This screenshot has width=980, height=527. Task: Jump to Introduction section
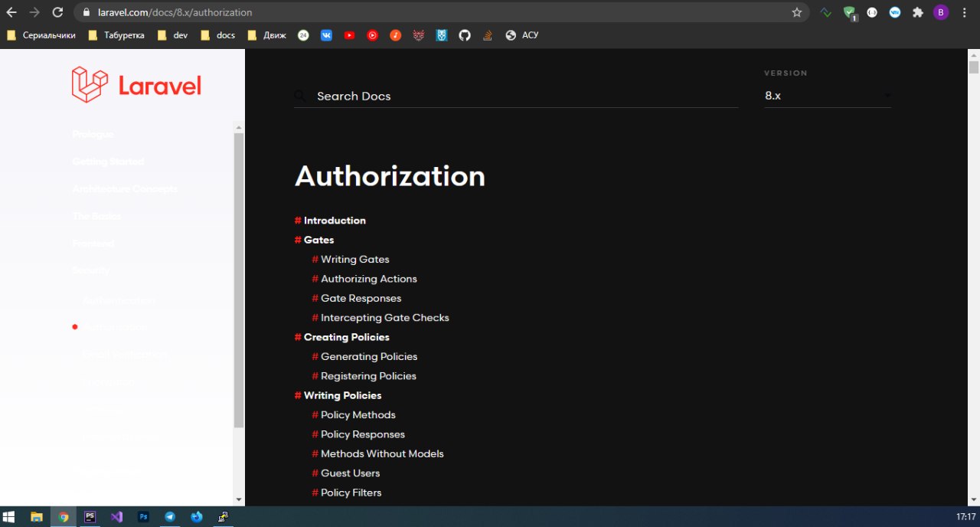(x=335, y=221)
